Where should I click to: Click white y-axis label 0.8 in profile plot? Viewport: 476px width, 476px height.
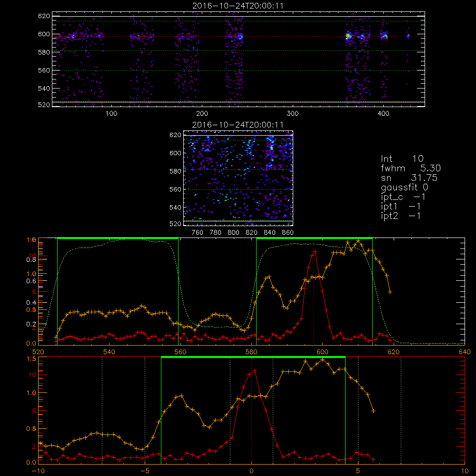[31, 260]
